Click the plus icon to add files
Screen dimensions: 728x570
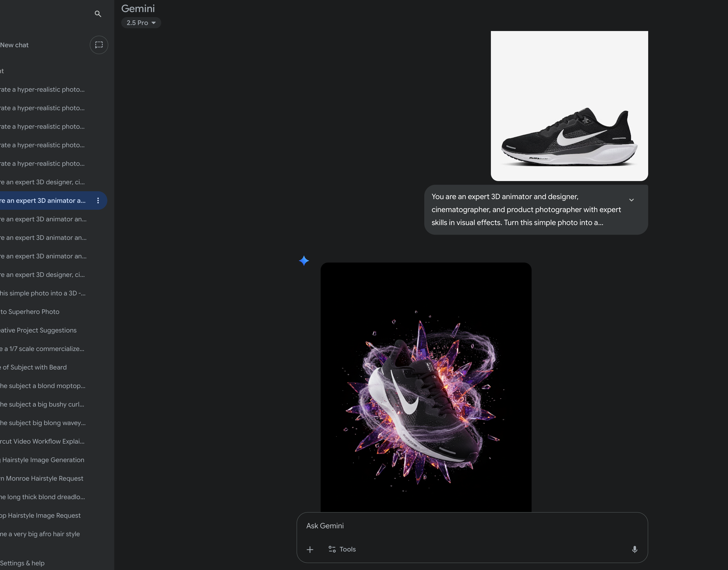tap(310, 549)
